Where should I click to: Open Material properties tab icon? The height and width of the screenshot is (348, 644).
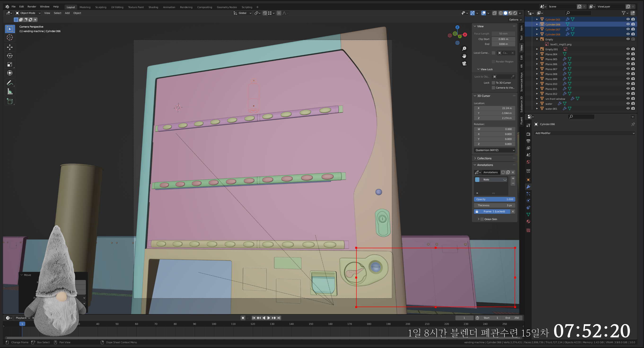tap(528, 222)
